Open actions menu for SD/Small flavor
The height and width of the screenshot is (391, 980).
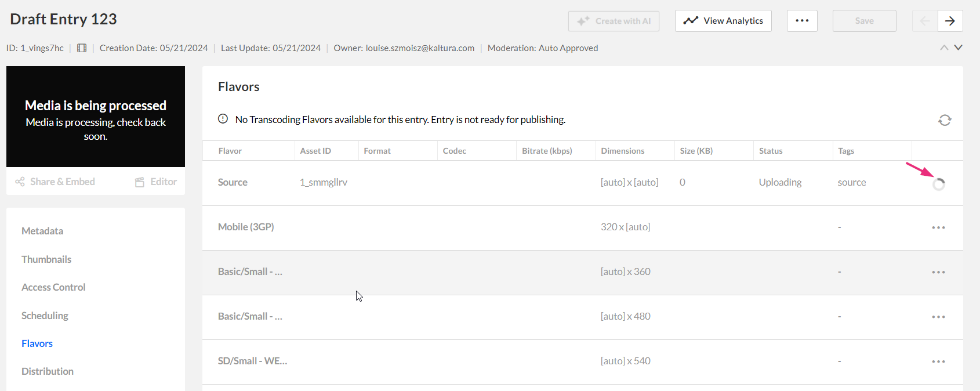pyautogui.click(x=938, y=361)
